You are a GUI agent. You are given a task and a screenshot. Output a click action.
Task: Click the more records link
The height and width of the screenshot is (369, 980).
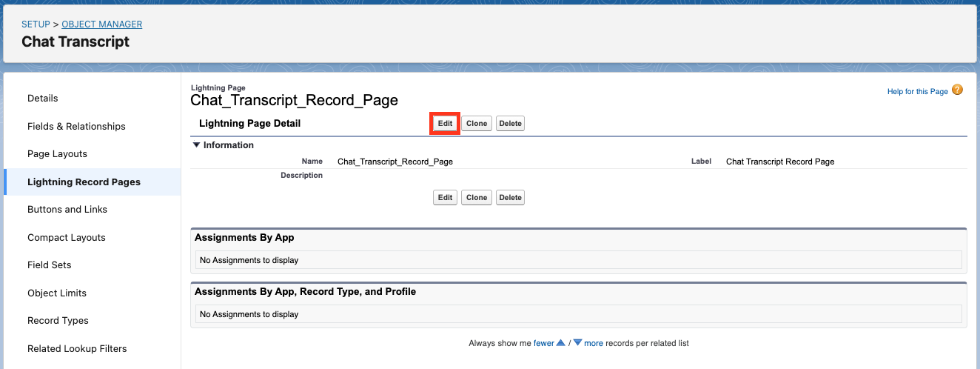594,344
